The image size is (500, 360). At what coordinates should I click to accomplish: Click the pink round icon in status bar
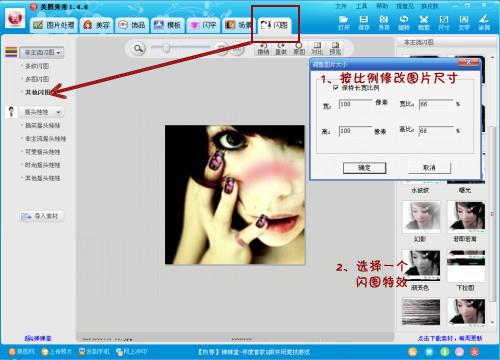coord(460,351)
